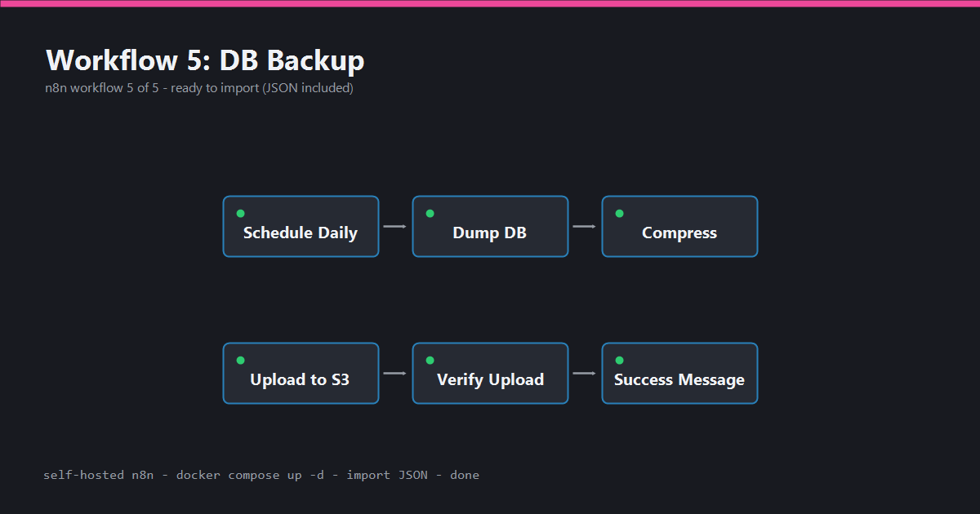Open the Compress node
980x514 pixels.
click(679, 226)
